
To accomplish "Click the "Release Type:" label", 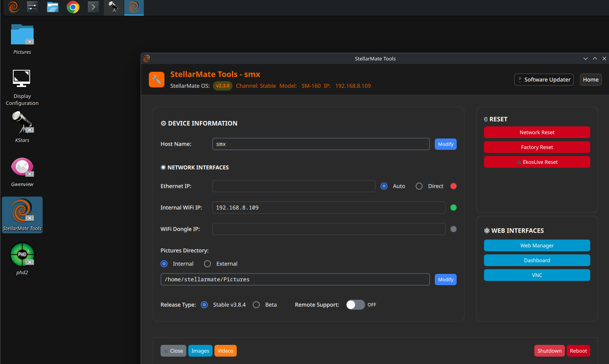I will click(x=178, y=305).
